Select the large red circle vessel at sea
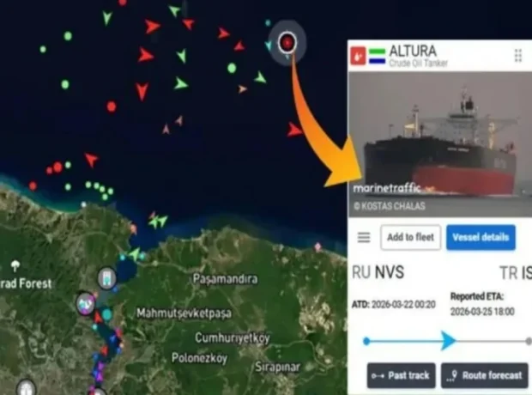Image resolution: width=532 pixels, height=395 pixels. click(112, 106)
